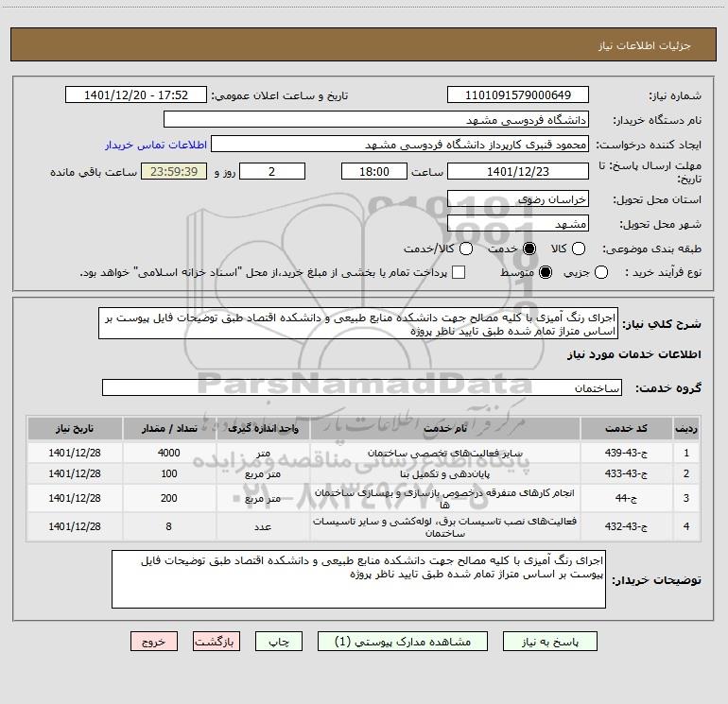Click سایر فعالیت‌های تخصصی ساختمان row name
Screen dimensions: 728x704
444,453
